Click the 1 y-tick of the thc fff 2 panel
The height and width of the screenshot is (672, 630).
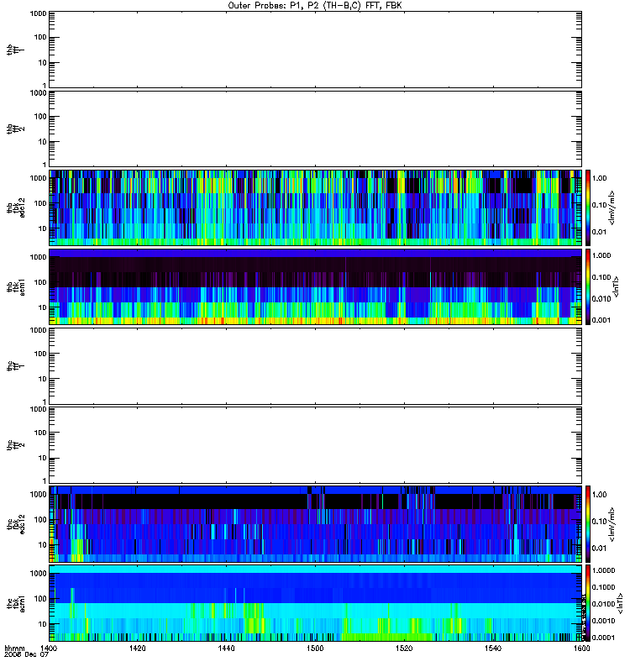click(45, 480)
